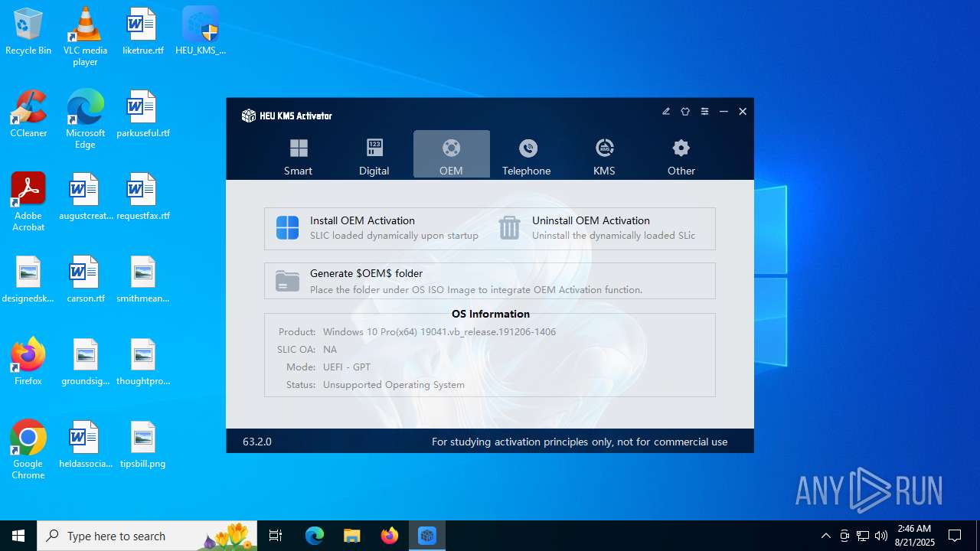Open File Explorer from the taskbar

click(351, 536)
